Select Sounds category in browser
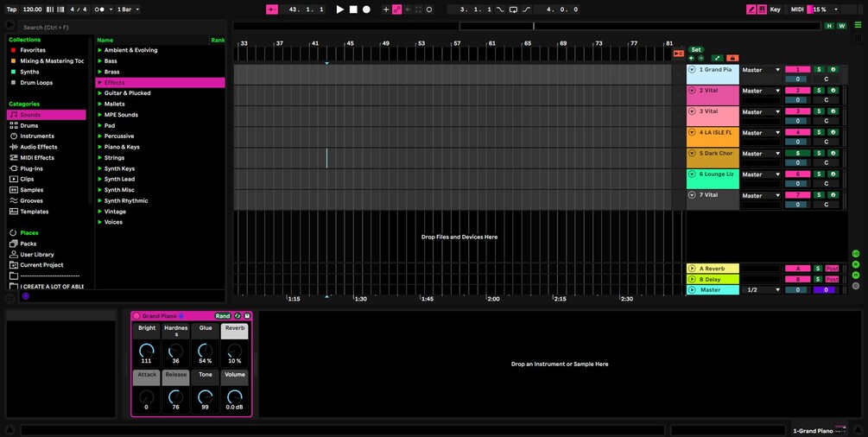Screen dimensions: 868x437 (47, 115)
